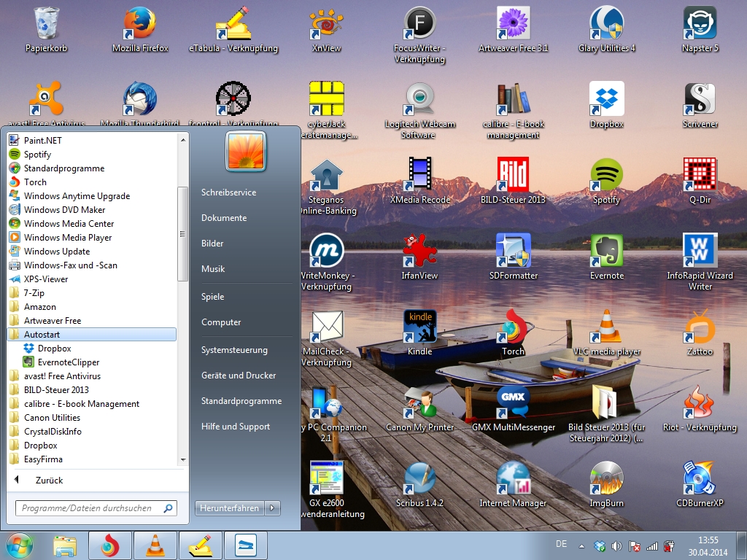Open the Evernote desktop icon

coord(606,256)
